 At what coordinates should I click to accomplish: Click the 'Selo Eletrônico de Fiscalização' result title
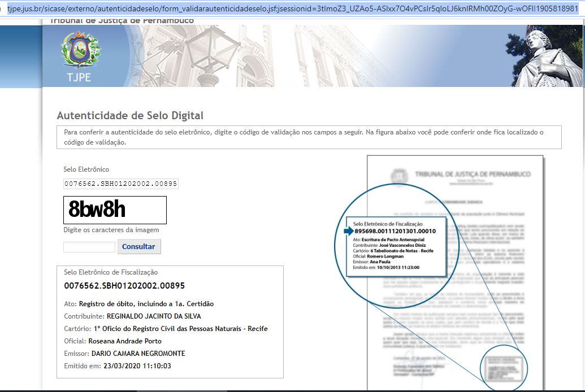click(111, 272)
